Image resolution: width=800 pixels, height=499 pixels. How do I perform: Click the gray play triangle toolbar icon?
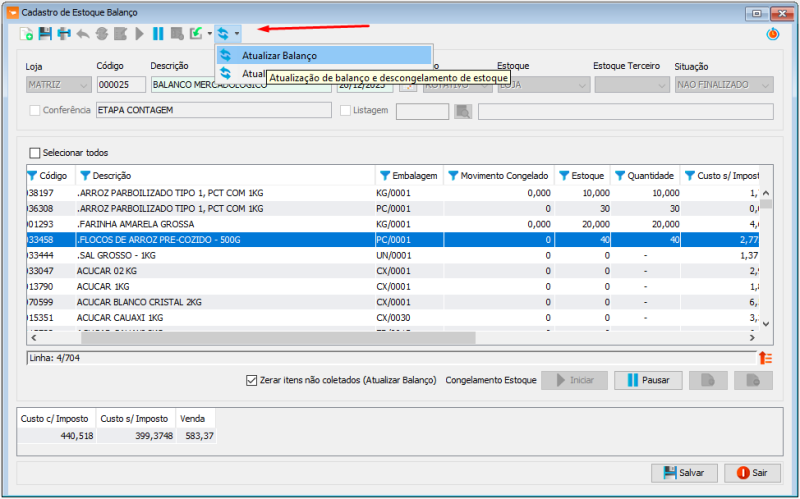pos(139,34)
